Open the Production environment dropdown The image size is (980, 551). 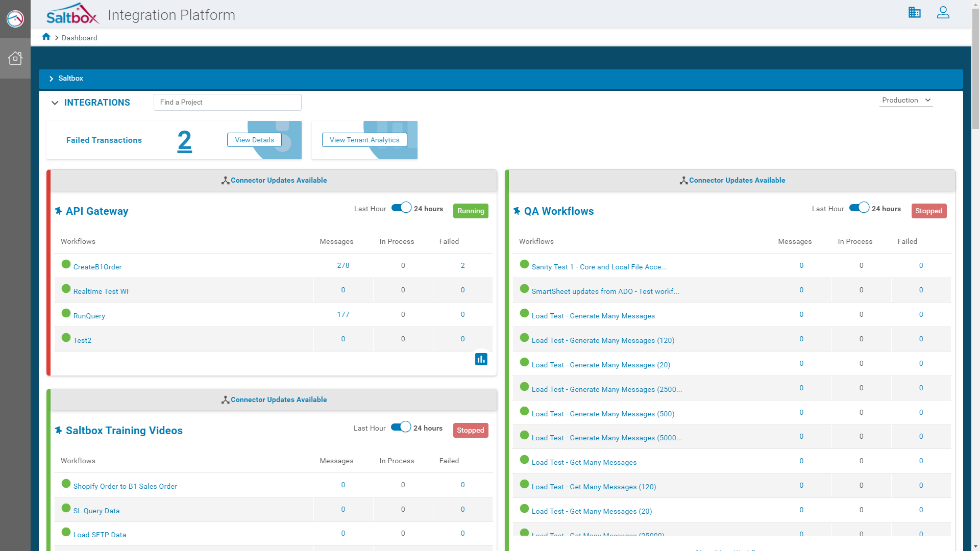tap(906, 101)
